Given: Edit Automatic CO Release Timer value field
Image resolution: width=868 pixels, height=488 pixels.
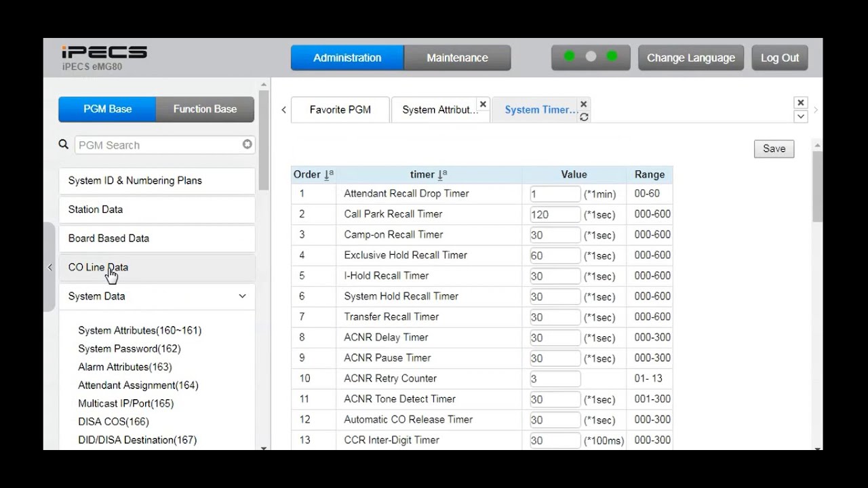Looking at the screenshot, I should pos(555,420).
